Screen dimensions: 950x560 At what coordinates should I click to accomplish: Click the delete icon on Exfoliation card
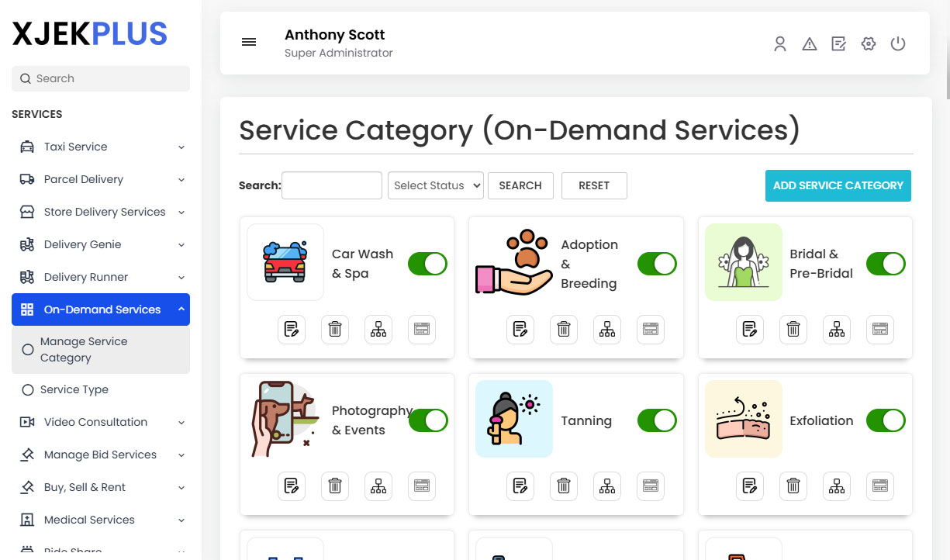(x=793, y=486)
